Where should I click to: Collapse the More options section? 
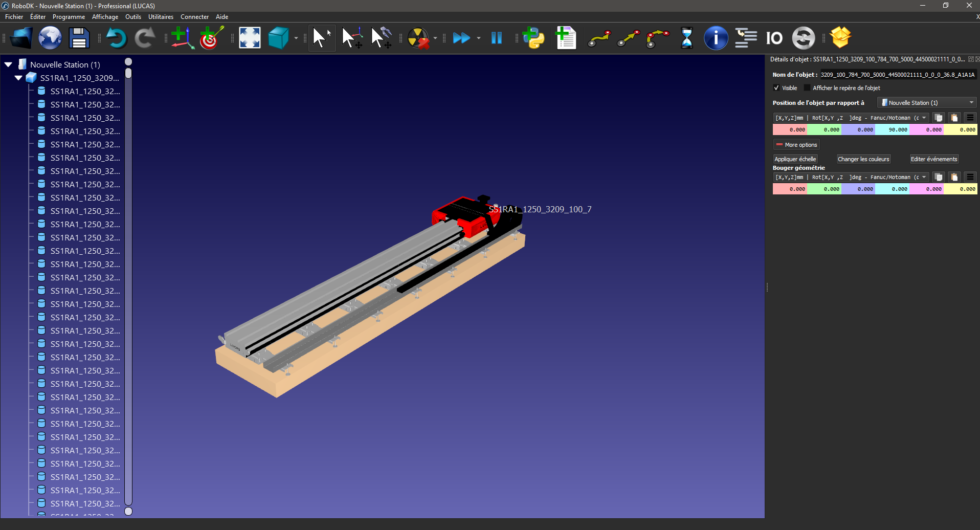(796, 145)
